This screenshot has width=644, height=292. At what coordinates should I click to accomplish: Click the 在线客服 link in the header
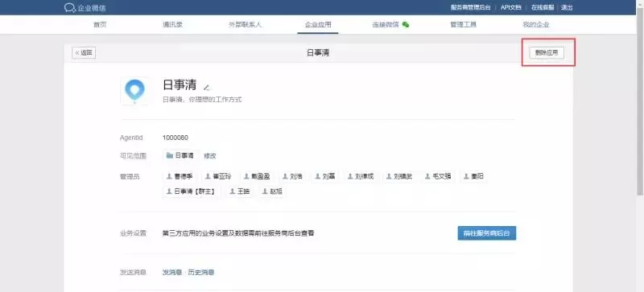click(543, 7)
